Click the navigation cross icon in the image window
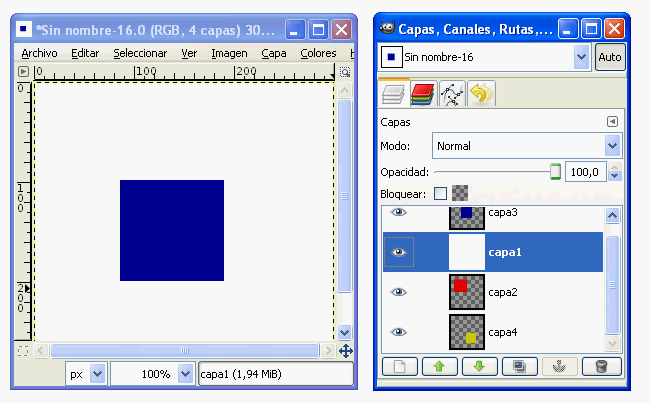Image resolution: width=650 pixels, height=403 pixels. (346, 351)
